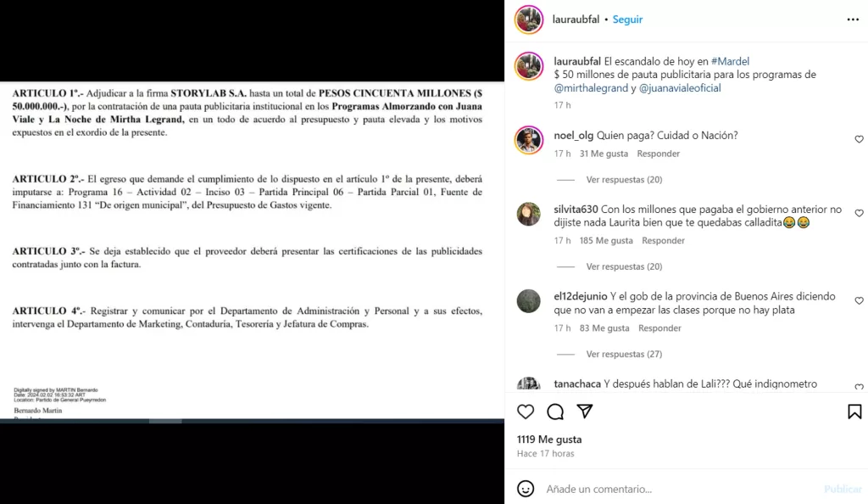Follow lauraubfal with the Seguir link

[x=627, y=20]
